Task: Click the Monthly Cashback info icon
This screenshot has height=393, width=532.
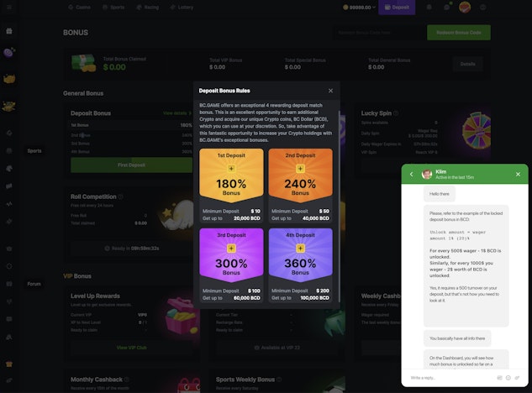Action: point(126,380)
